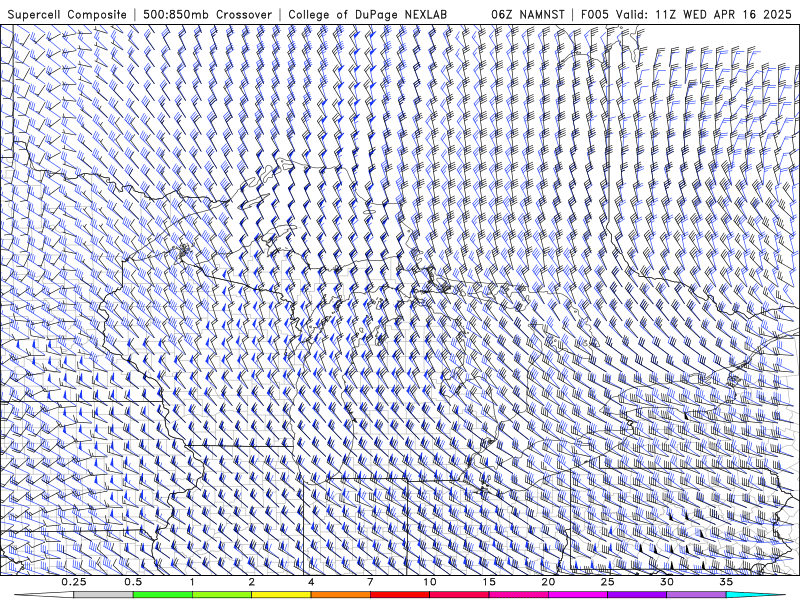Select the yellow-green 1–2 color bar segment
The image size is (800, 600).
point(222,595)
